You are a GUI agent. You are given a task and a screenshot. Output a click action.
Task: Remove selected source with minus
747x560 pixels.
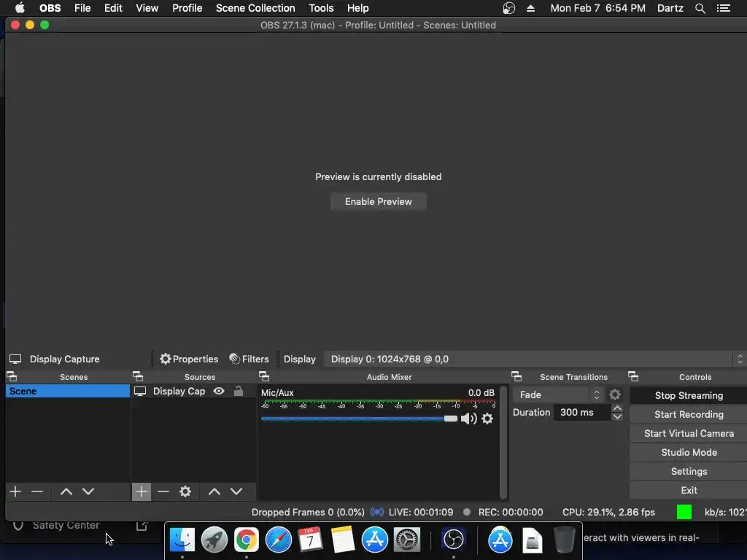pos(163,491)
